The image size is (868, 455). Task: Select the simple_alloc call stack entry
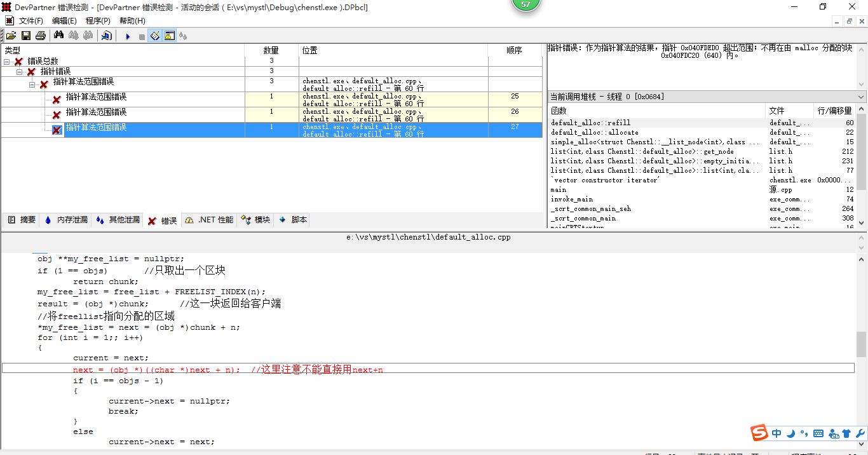tap(702, 142)
